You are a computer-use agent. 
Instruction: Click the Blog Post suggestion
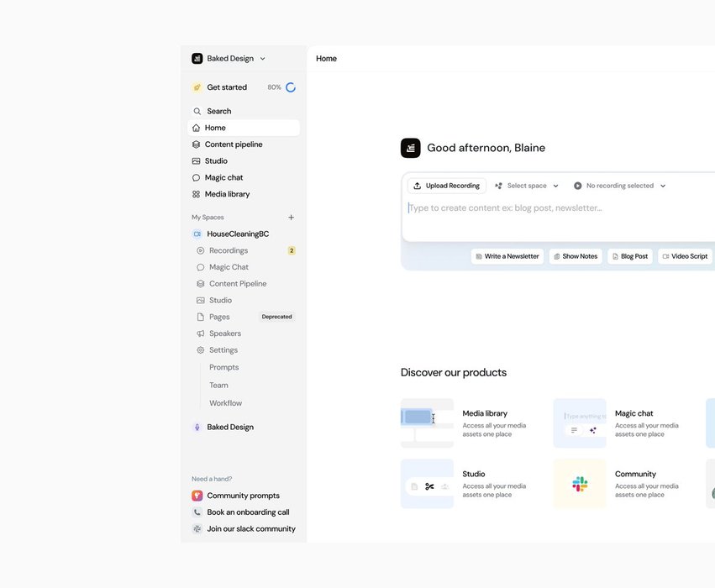630,256
